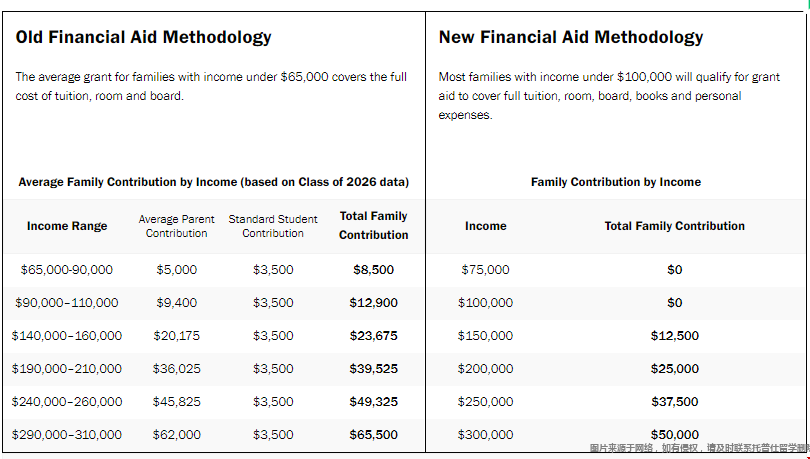The image size is (810, 459).
Task: Click the $65,000-90,000 income range cell
Action: pos(67,270)
